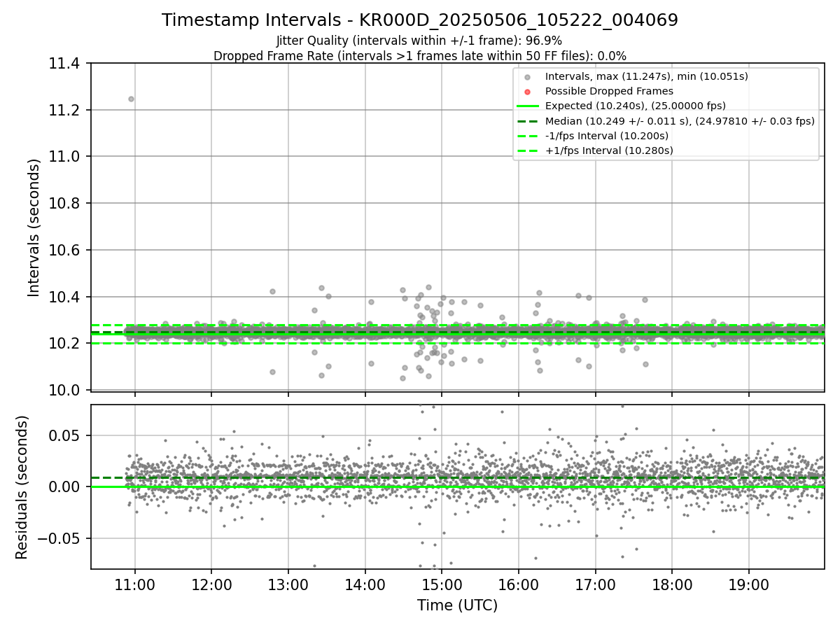Click the "Expected (10.240s), (25.00000 fps)" legend entry
This screenshot has height=630, width=840.
[635, 106]
